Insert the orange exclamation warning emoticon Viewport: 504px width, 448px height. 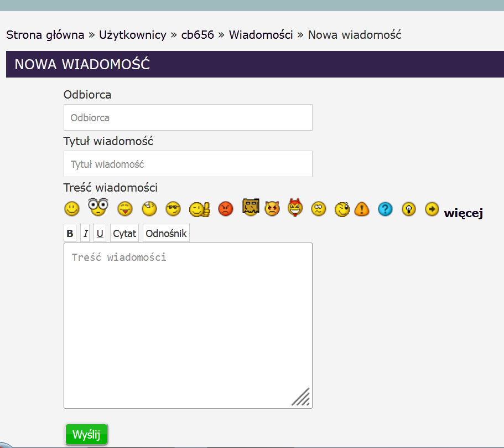361,209
